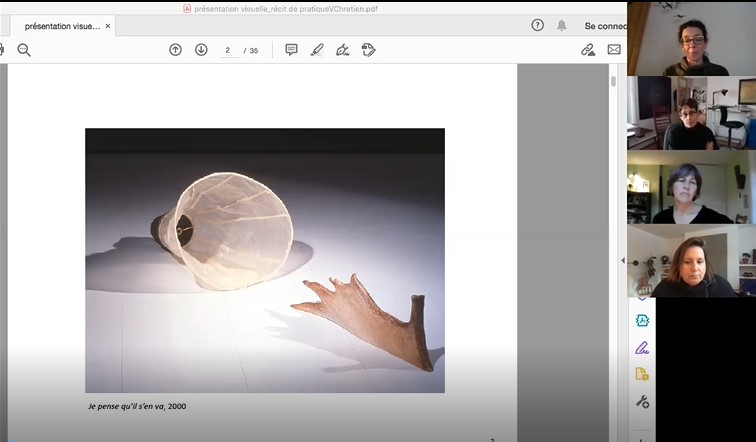
Task: Go to next page with down arrow
Action: click(x=201, y=50)
